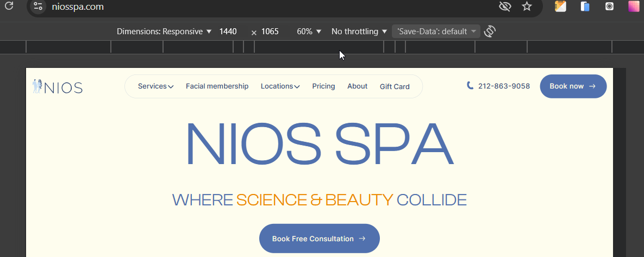The width and height of the screenshot is (644, 257).
Task: Reload the page with refresh icon
Action: [x=9, y=6]
